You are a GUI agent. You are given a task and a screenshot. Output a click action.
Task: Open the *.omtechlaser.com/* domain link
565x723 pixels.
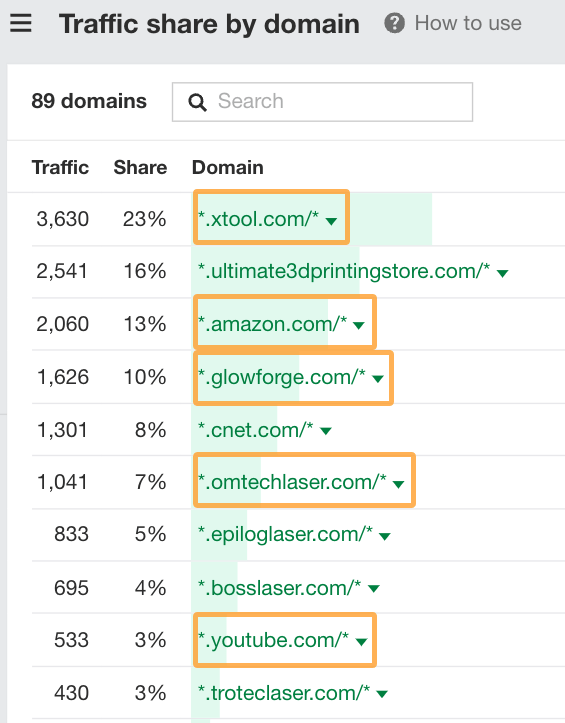292,482
